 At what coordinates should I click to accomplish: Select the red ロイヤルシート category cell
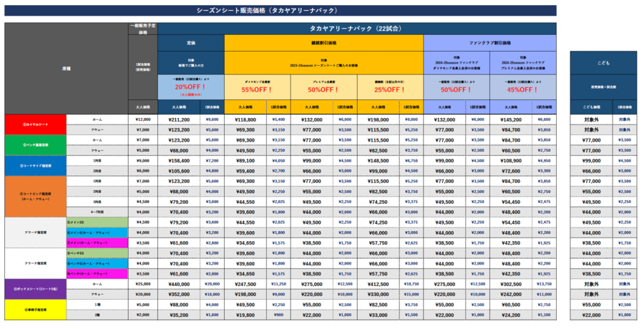pyautogui.click(x=36, y=124)
